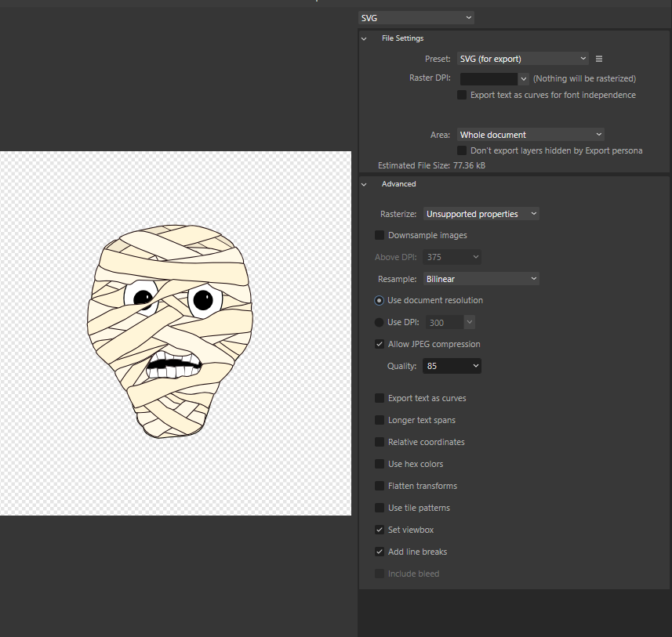Open the Raster DPI dropdown

(x=523, y=79)
